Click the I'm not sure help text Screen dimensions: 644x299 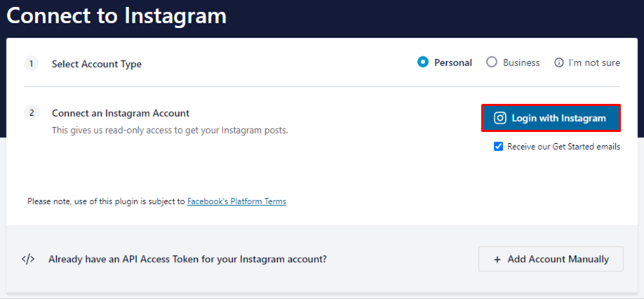click(x=594, y=63)
